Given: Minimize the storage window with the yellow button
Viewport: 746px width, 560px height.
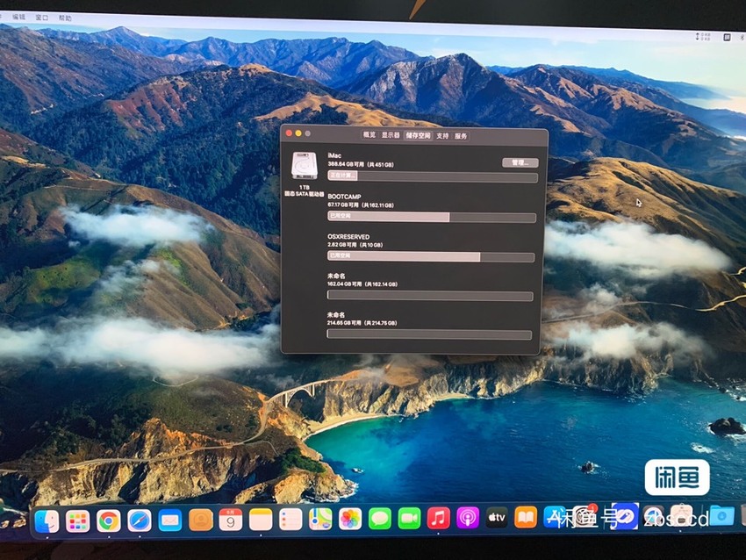Looking at the screenshot, I should (x=298, y=133).
